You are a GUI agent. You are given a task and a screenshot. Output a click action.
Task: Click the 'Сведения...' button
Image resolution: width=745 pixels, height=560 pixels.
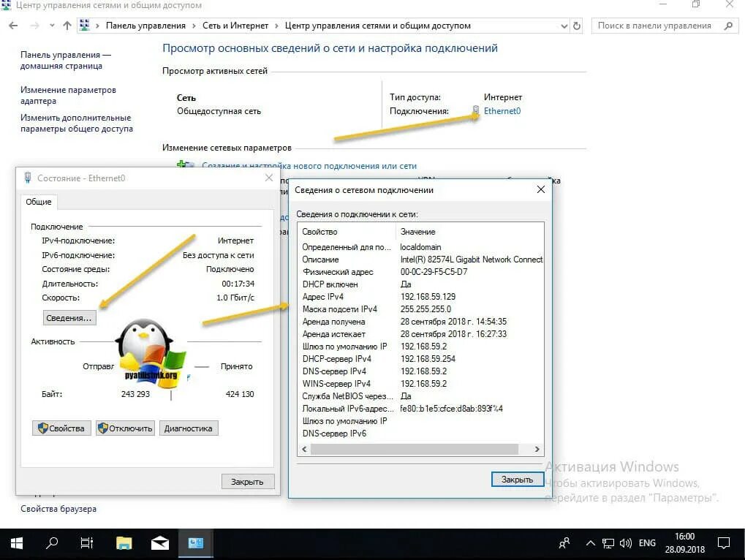point(69,318)
